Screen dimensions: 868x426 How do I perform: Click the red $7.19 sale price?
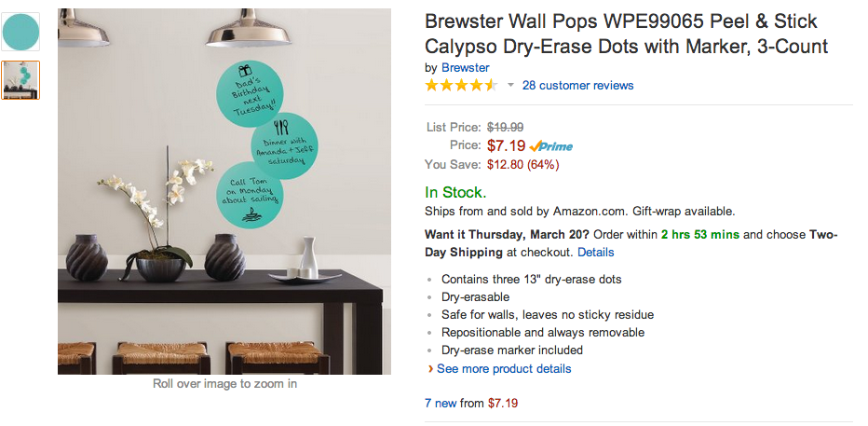[506, 145]
